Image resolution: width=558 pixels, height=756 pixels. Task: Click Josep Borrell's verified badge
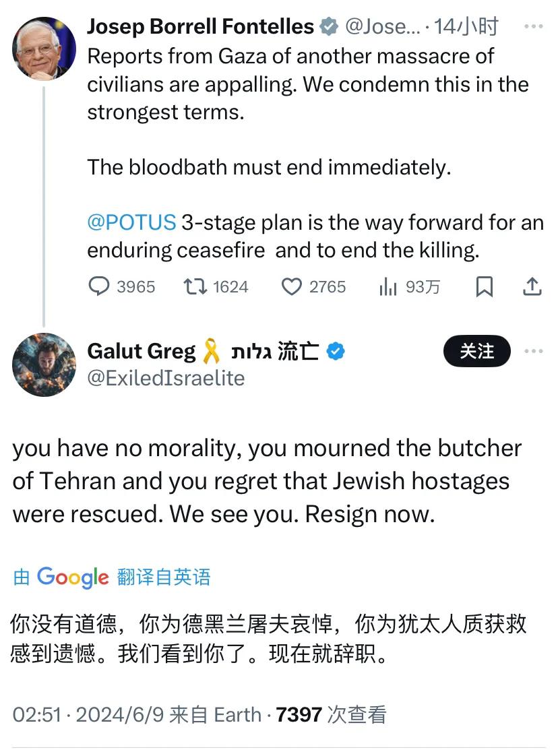pos(329,27)
